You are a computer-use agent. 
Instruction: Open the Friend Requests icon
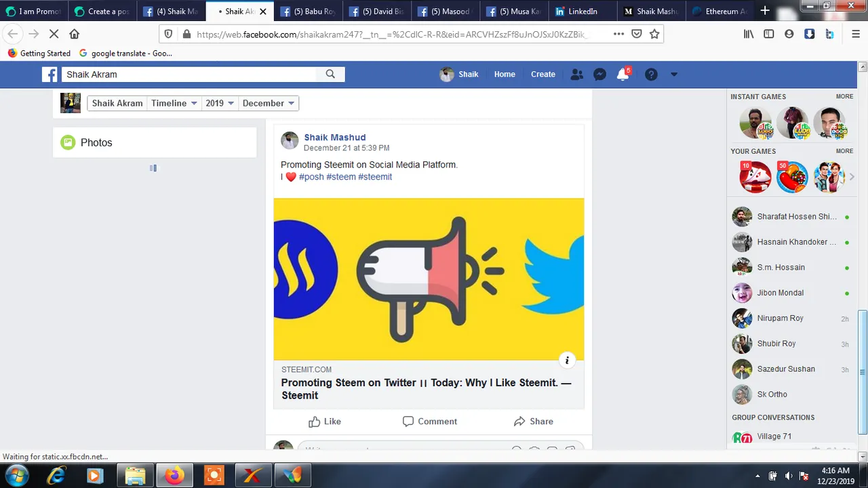(x=576, y=75)
